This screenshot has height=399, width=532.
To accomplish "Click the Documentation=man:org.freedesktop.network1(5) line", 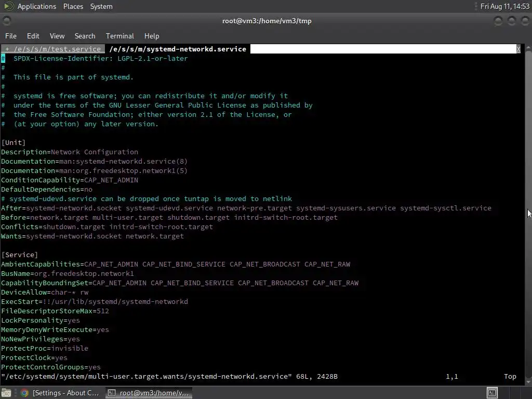I will (x=95, y=170).
